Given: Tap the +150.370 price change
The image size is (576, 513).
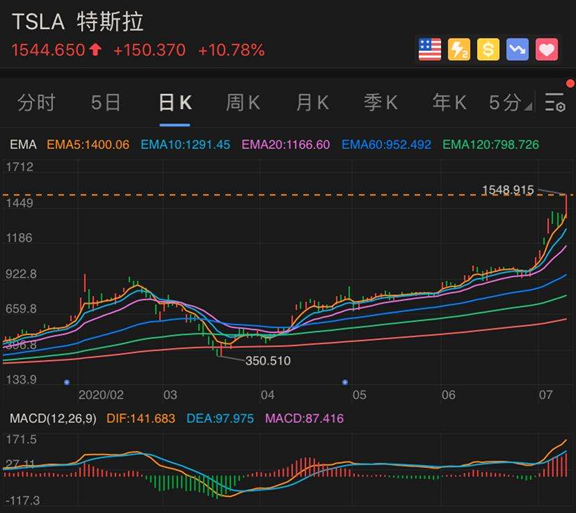Looking at the screenshot, I should [150, 50].
